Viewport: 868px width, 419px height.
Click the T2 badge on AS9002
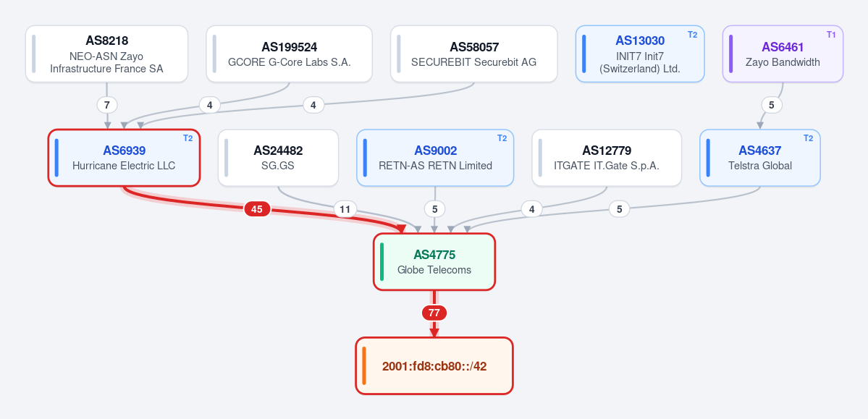tap(502, 138)
